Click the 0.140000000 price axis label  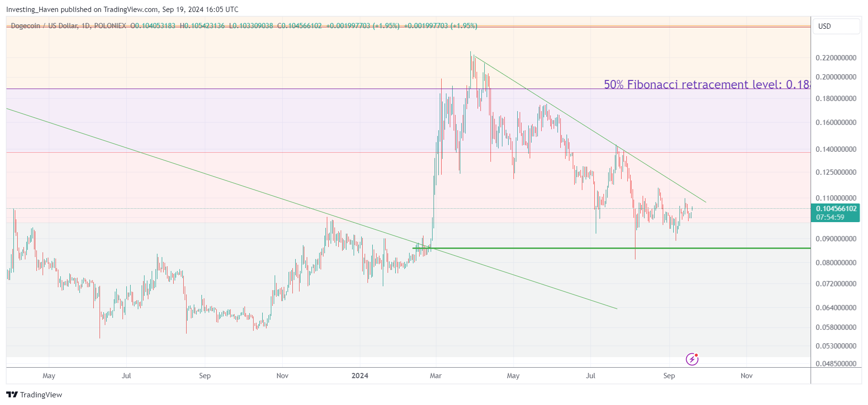[x=836, y=149]
